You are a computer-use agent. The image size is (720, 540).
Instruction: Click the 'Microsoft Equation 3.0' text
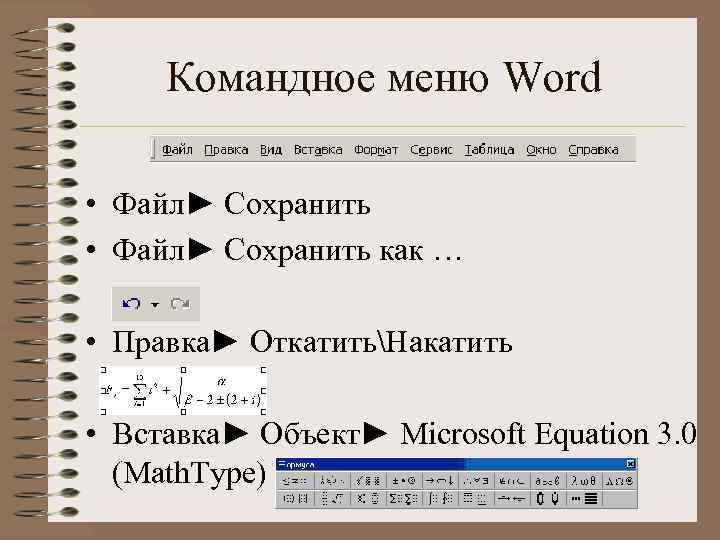(x=548, y=434)
